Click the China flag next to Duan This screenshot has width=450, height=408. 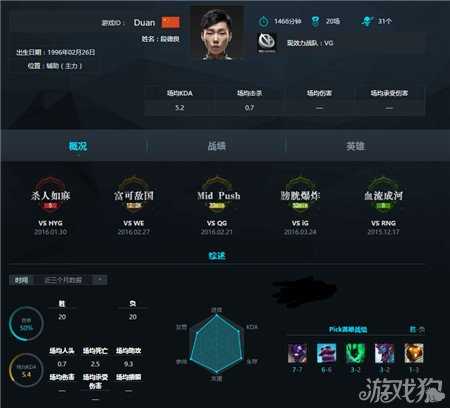170,22
